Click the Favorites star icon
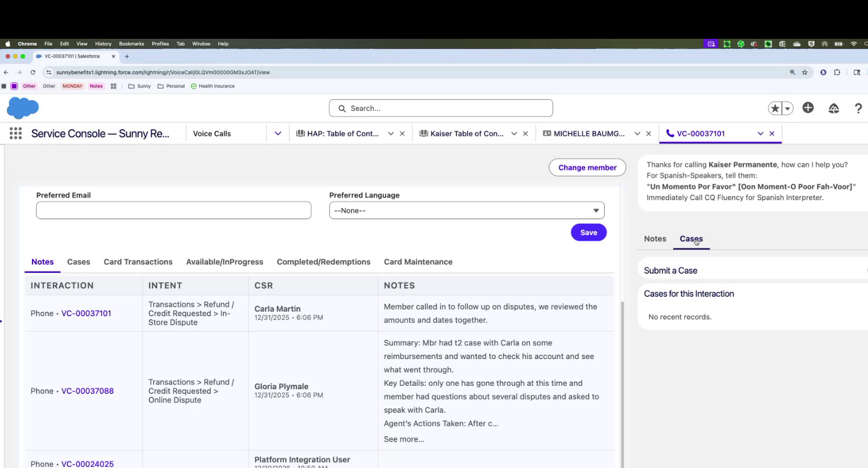The image size is (868, 468). tap(775, 108)
